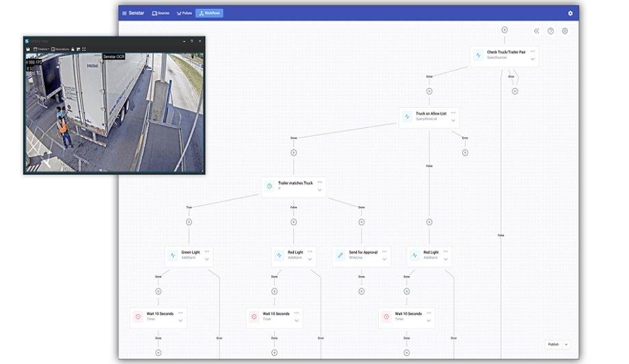Open the Senstar hamburger menu
The image size is (629, 364).
(x=124, y=13)
